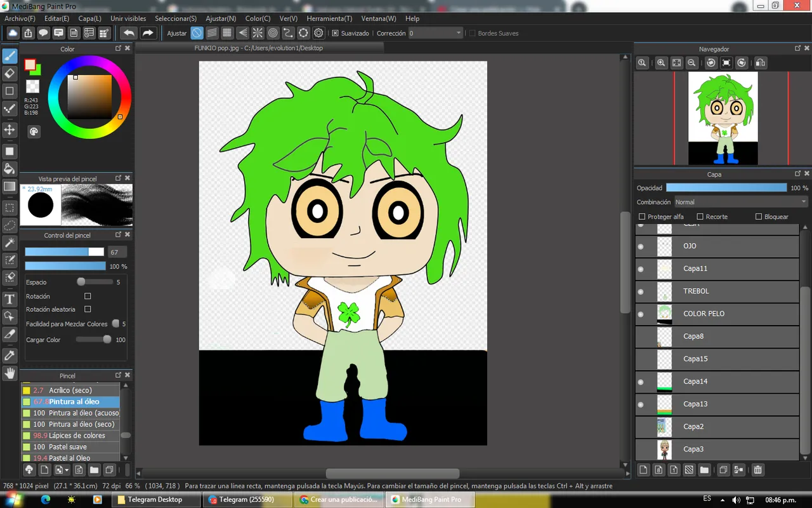This screenshot has height=508, width=812.
Task: Enable the parallel lines snap guide
Action: [x=212, y=33]
